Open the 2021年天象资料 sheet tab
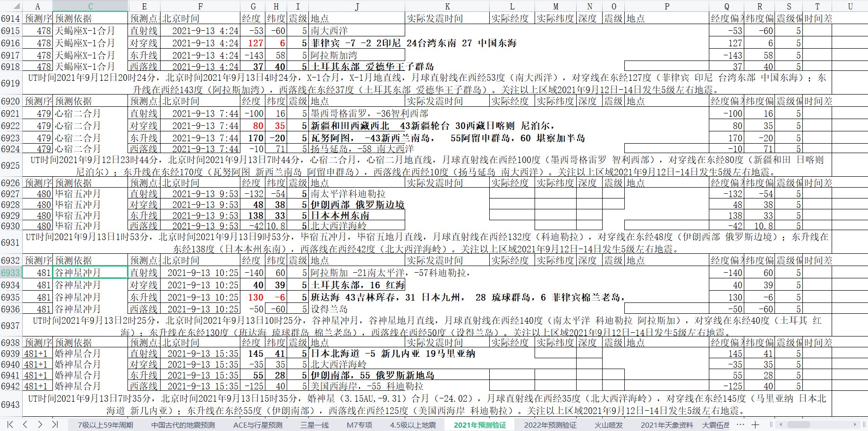868x431 pixels. pos(667,425)
